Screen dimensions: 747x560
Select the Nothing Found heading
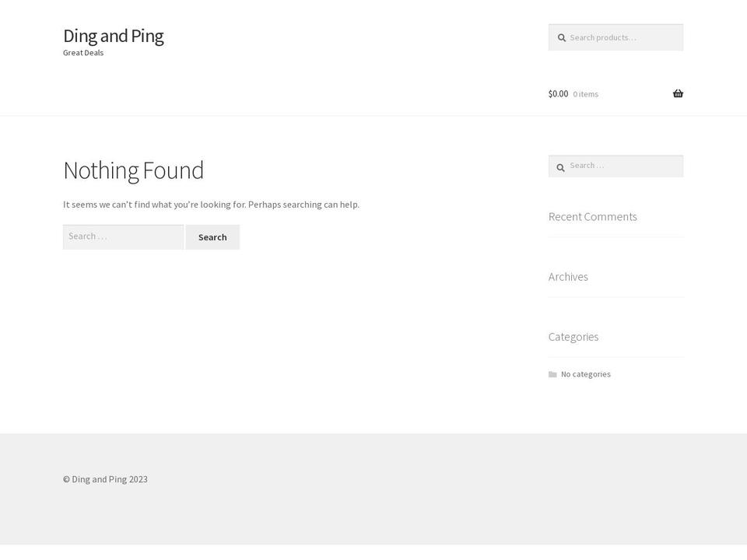tap(133, 170)
